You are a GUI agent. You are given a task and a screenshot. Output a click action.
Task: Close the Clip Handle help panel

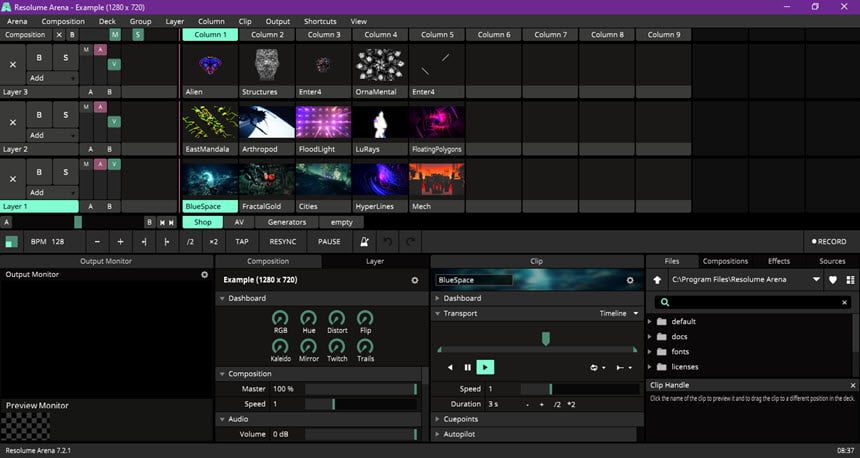coord(852,385)
